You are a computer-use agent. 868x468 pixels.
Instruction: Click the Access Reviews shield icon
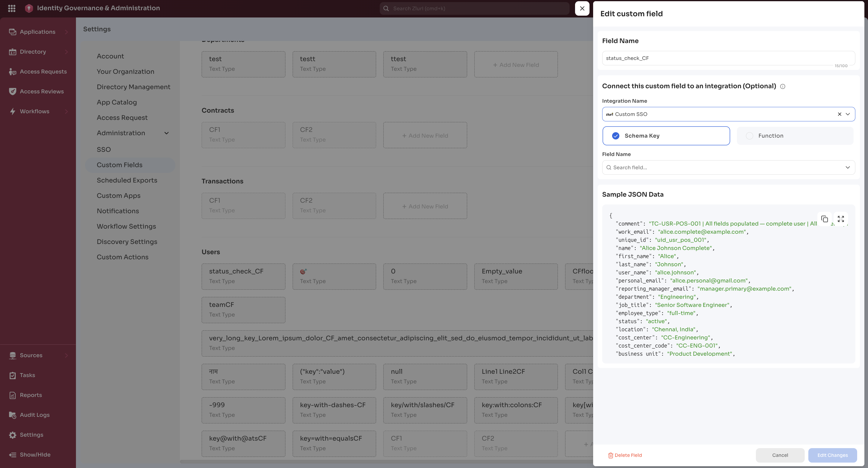12,91
